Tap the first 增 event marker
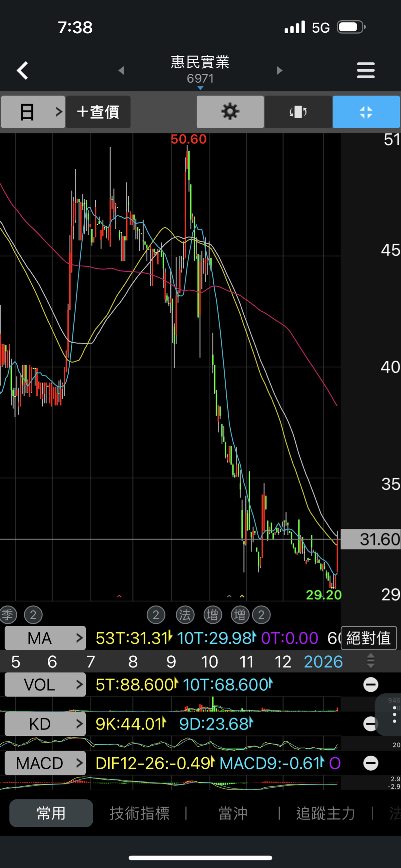Viewport: 401px width, 868px height. pyautogui.click(x=213, y=614)
